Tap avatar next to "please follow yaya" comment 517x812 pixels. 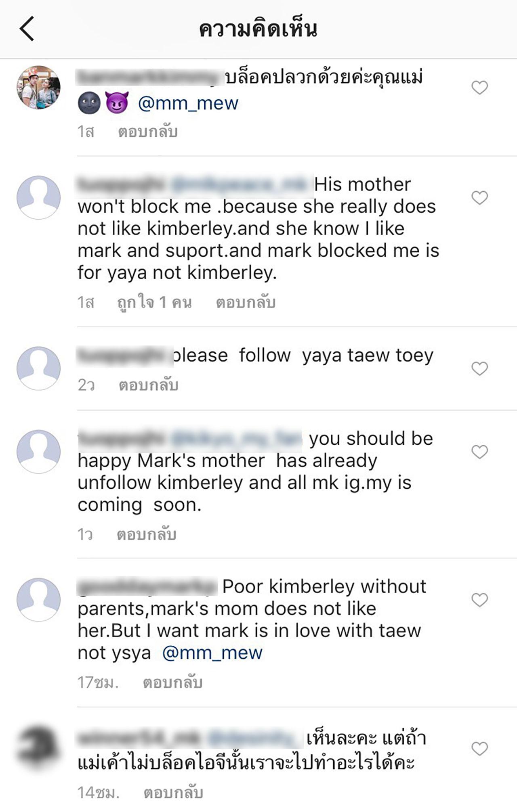pyautogui.click(x=38, y=368)
